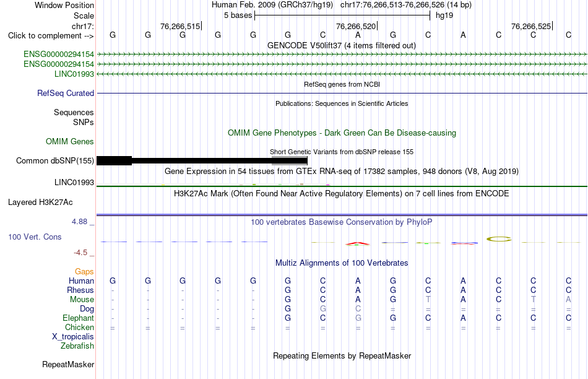
Task: Open '100 vertebrates Basewise Conservation by PhyloP' title
Action: [x=342, y=222]
